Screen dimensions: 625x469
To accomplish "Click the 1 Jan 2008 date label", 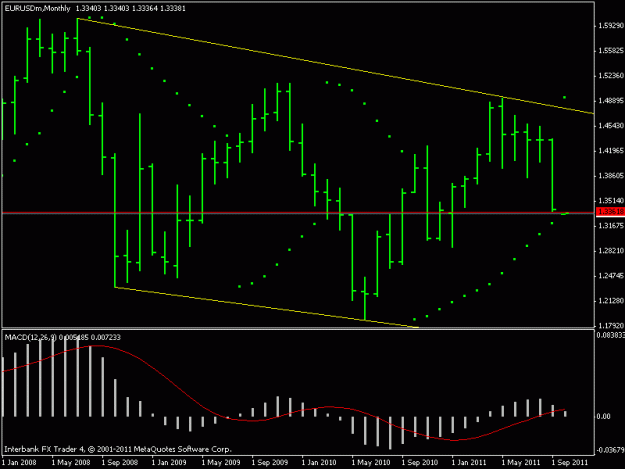I will pos(19,463).
